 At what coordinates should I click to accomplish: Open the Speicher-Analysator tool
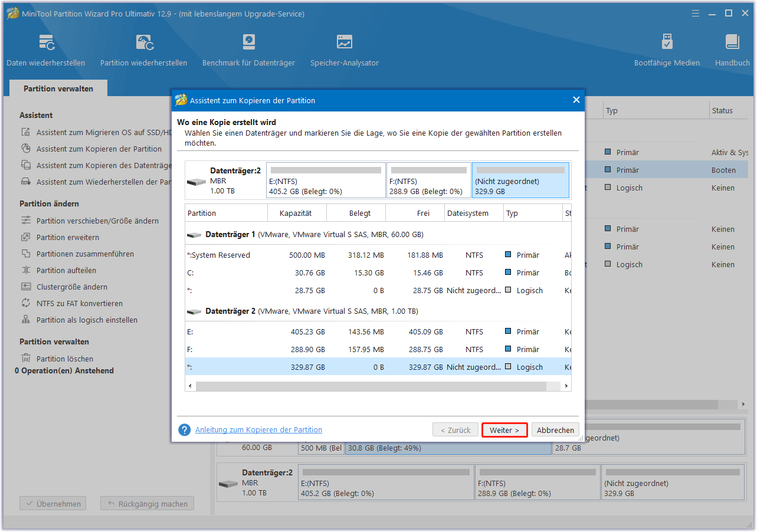click(345, 50)
